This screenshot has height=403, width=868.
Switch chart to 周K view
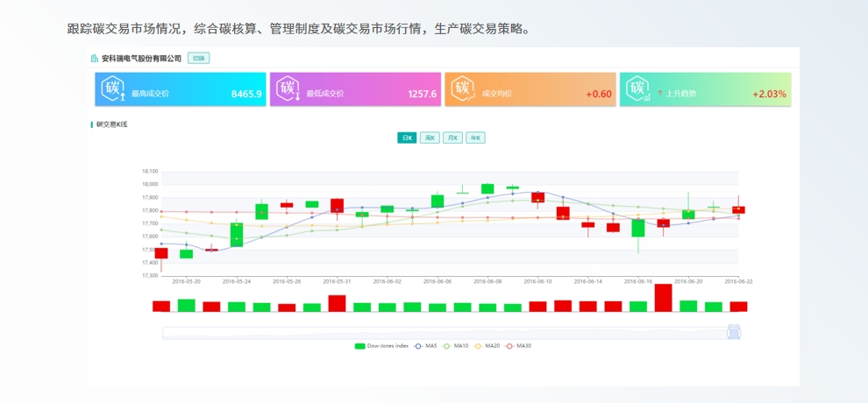tap(430, 138)
